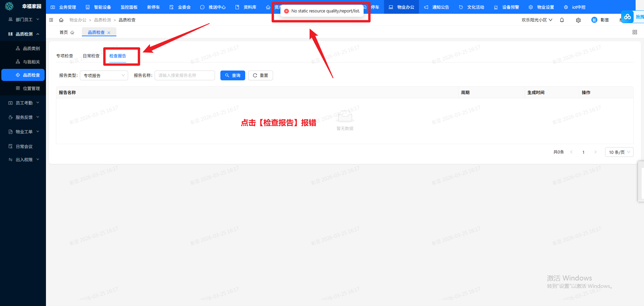Close the 品质检查 page tab
644x306 pixels.
[x=109, y=33]
